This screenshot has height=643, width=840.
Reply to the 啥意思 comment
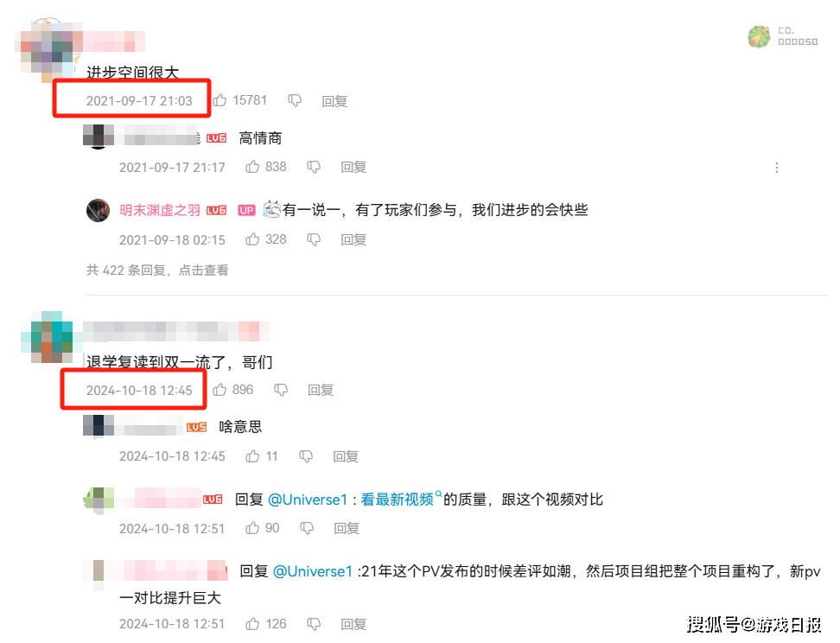click(346, 456)
